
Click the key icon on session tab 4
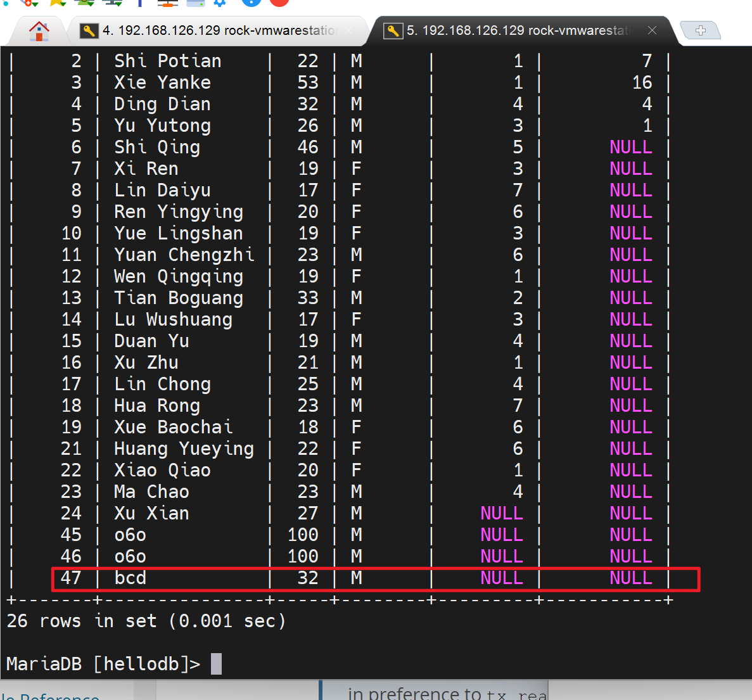(89, 30)
